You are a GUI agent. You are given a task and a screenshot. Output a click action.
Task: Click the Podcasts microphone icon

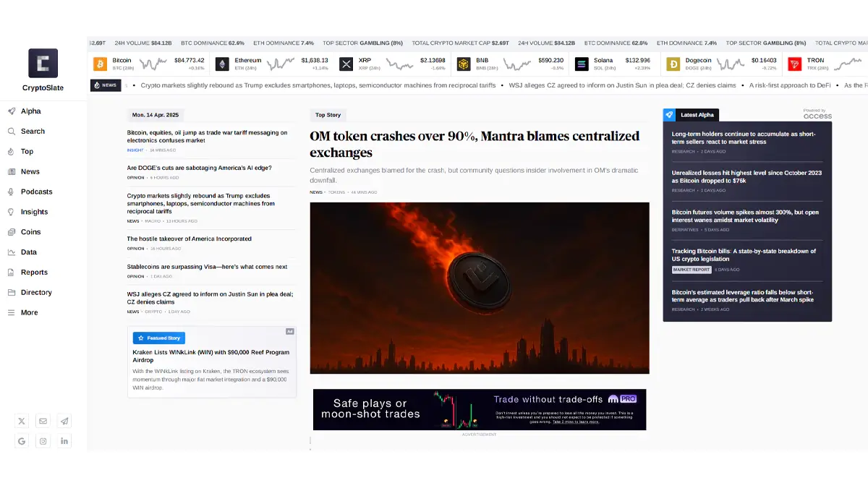[12, 192]
